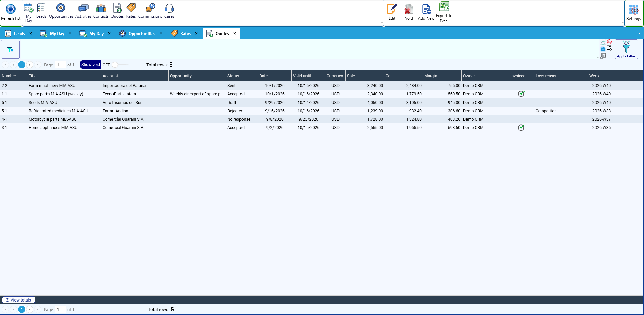The width and height of the screenshot is (644, 315).
Task: Clear the filters with the trash broom icon
Action: point(603,56)
